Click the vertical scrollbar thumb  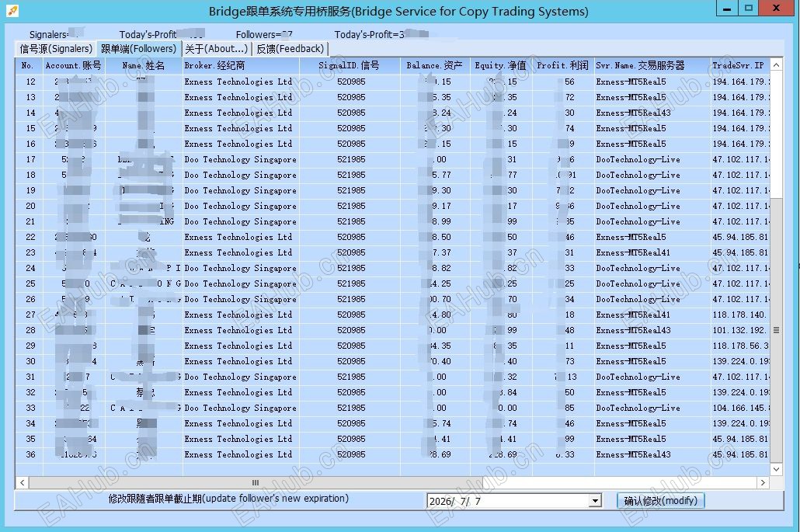pos(776,330)
